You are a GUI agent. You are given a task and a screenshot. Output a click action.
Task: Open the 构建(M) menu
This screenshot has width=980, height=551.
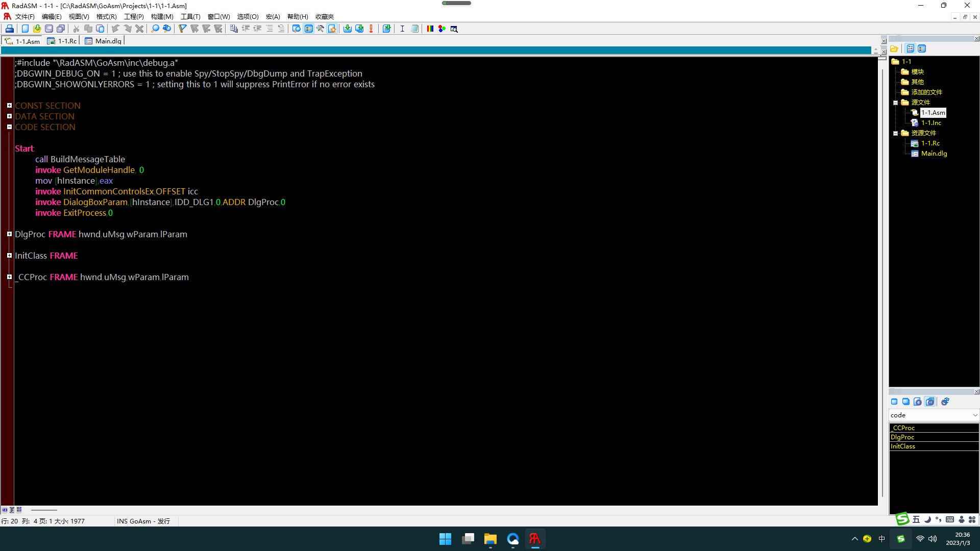click(162, 16)
